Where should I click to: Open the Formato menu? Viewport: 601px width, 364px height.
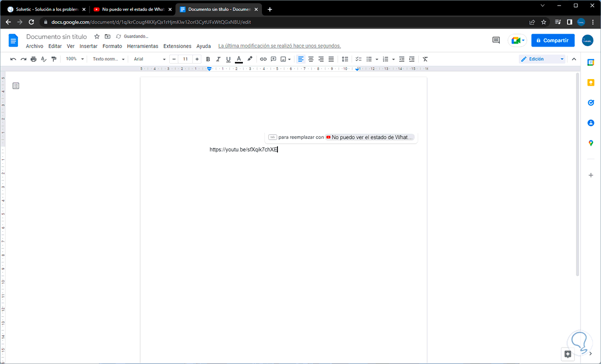click(112, 46)
